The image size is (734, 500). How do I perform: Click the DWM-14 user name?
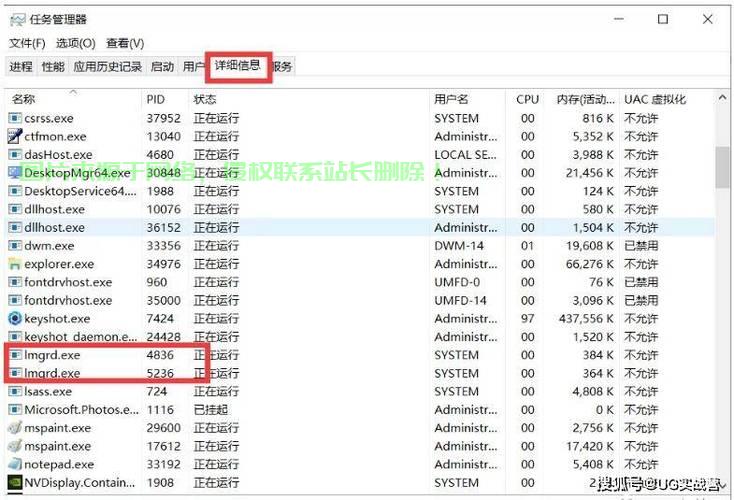459,246
